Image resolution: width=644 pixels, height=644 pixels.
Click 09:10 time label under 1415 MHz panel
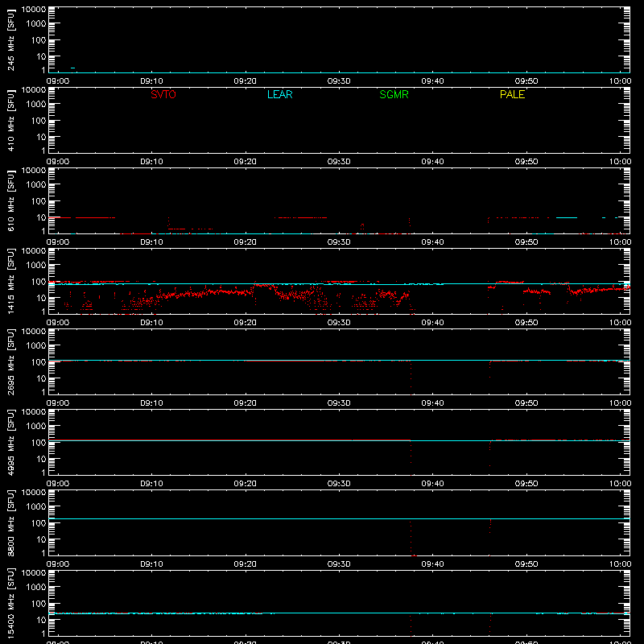click(151, 323)
